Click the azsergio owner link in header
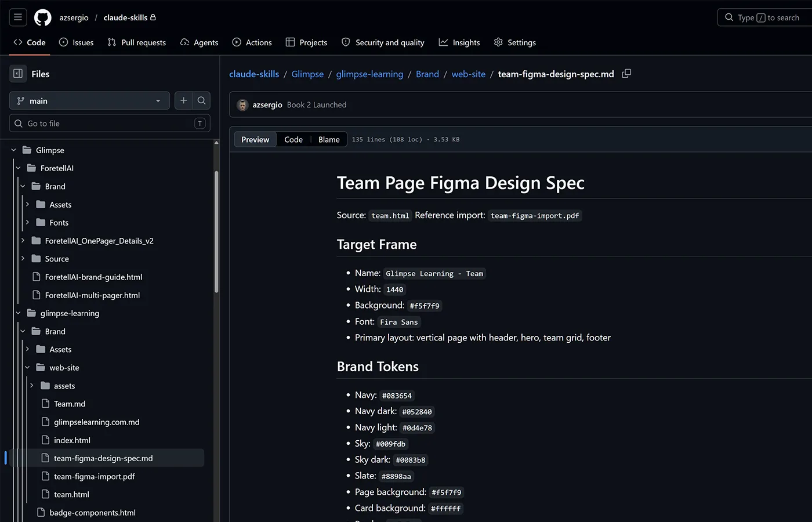812x522 pixels. click(x=74, y=17)
